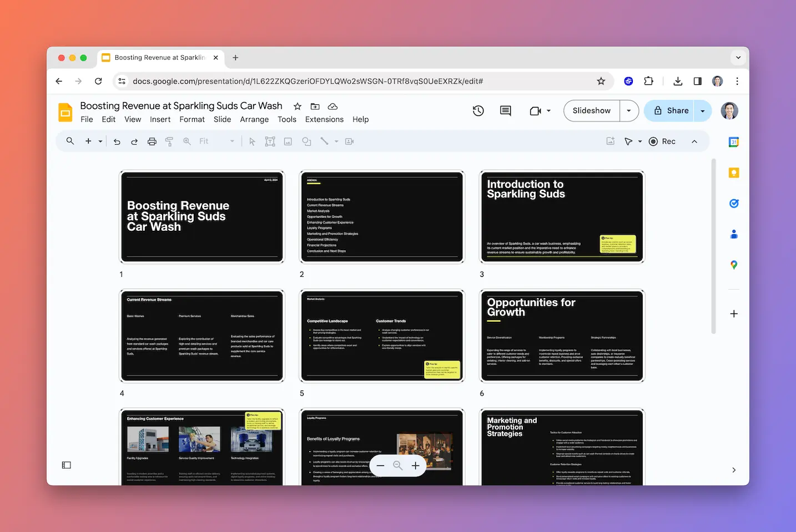Screen dimensions: 796x532
Task: Open the Insert menu
Action: (x=160, y=119)
